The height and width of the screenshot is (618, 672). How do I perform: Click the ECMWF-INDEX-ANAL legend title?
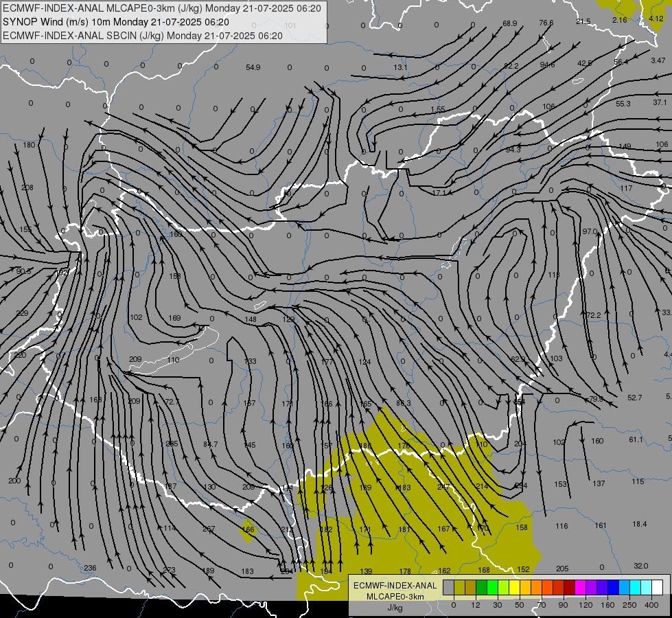pyautogui.click(x=395, y=586)
